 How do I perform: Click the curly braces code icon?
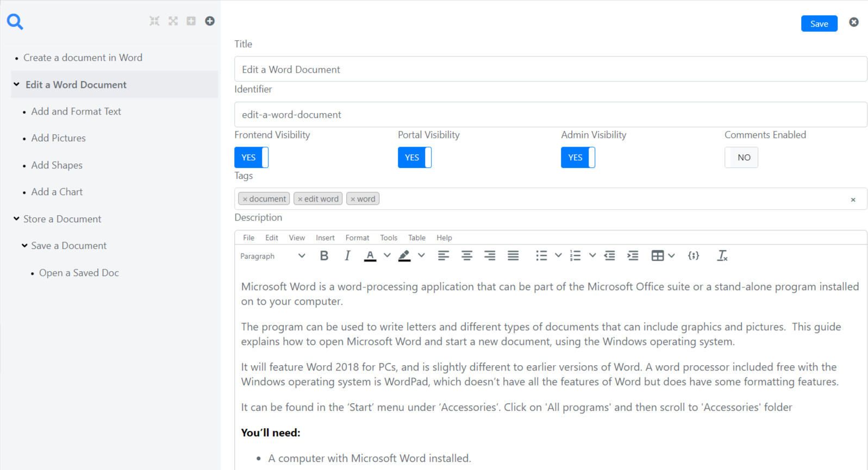694,255
